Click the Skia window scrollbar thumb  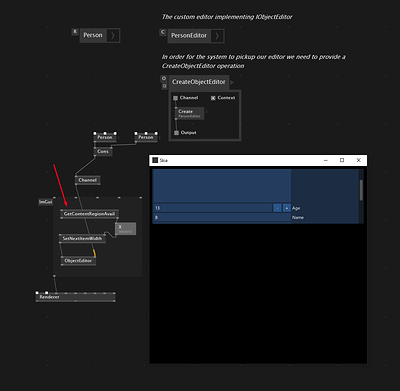pyautogui.click(x=361, y=190)
